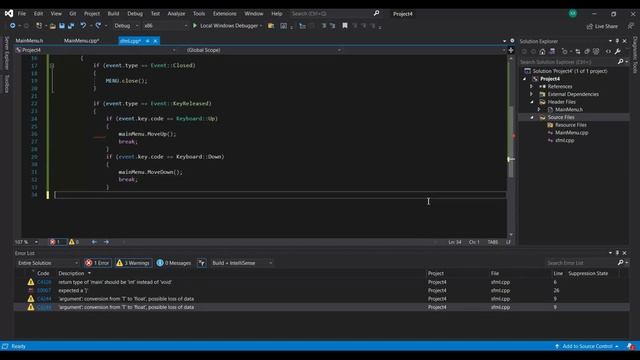Image resolution: width=640 pixels, height=360 pixels.
Task: Toggle the 1 Error filter button
Action: point(98,263)
